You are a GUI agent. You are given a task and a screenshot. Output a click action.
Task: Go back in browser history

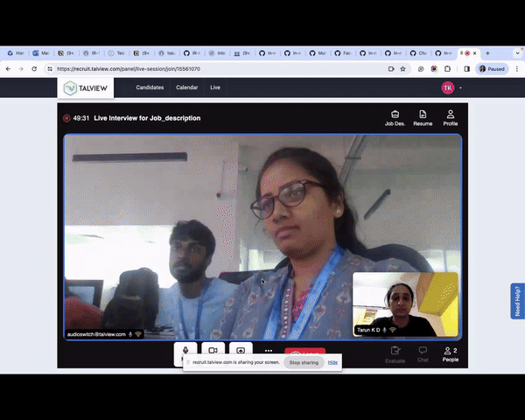pyautogui.click(x=9, y=68)
